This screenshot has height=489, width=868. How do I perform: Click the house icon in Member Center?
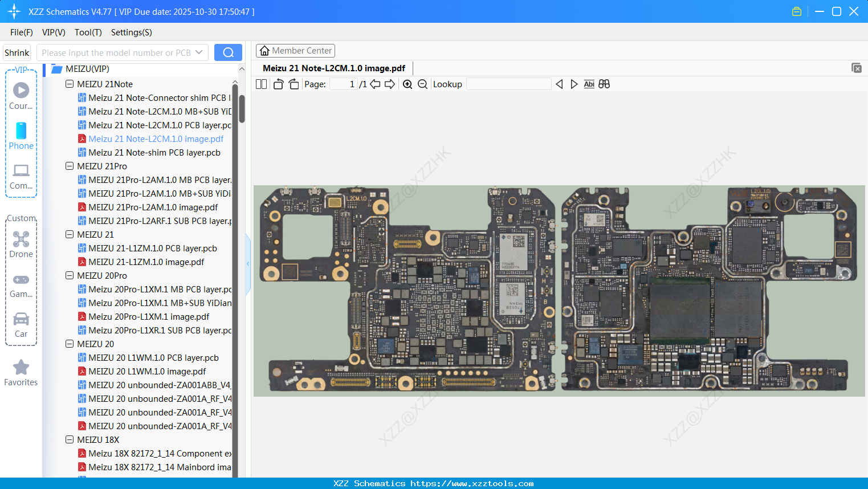pos(264,51)
